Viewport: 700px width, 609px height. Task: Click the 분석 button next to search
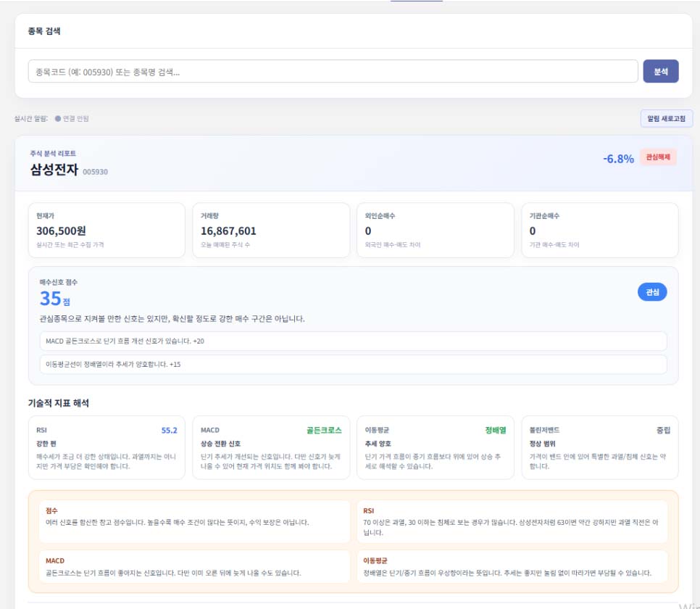point(660,72)
